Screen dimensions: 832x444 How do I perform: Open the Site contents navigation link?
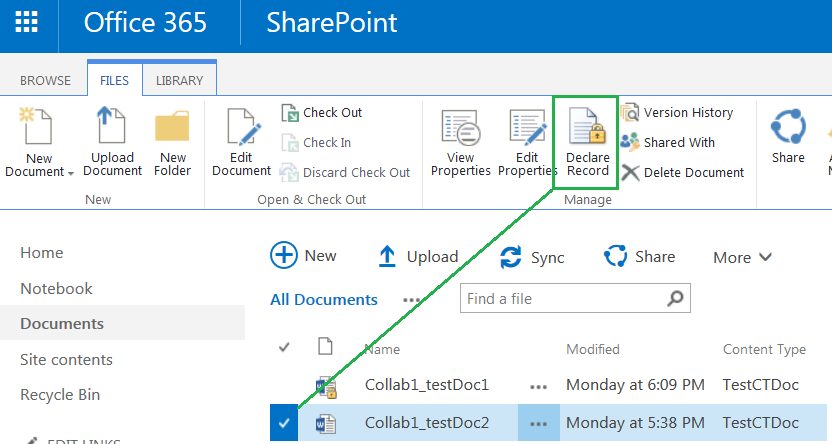click(66, 359)
